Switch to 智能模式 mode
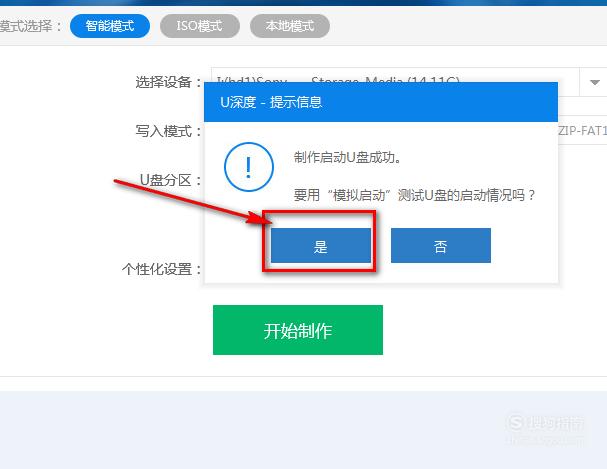The height and width of the screenshot is (469, 607). [110, 26]
